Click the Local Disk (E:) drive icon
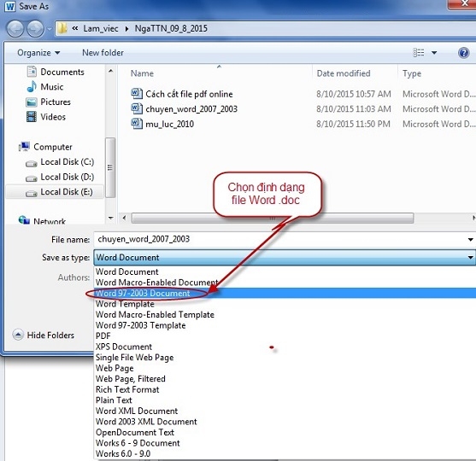 coord(32,193)
